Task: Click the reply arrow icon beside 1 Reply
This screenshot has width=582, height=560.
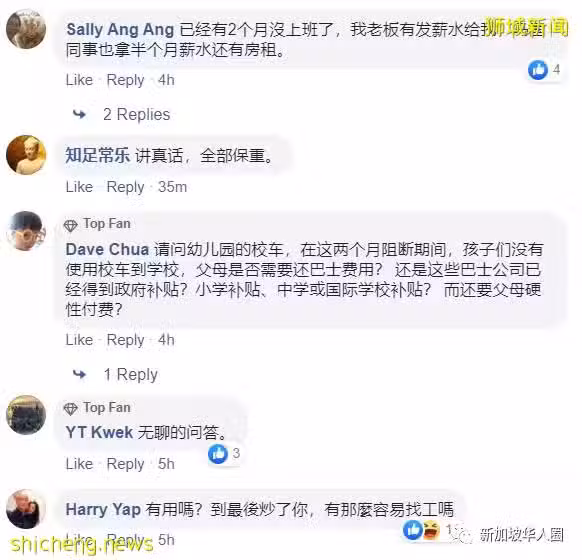Action: [79, 374]
